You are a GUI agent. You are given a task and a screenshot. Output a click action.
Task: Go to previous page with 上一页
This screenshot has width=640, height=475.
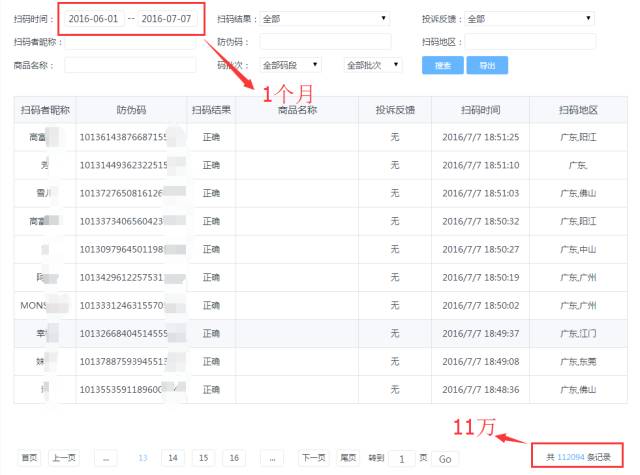coord(64,458)
